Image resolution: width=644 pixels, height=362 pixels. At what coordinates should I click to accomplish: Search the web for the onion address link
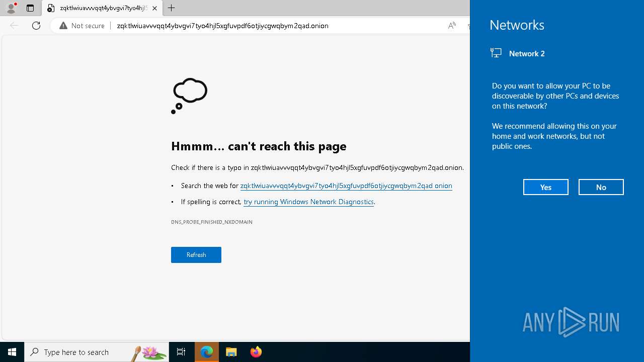click(x=346, y=186)
